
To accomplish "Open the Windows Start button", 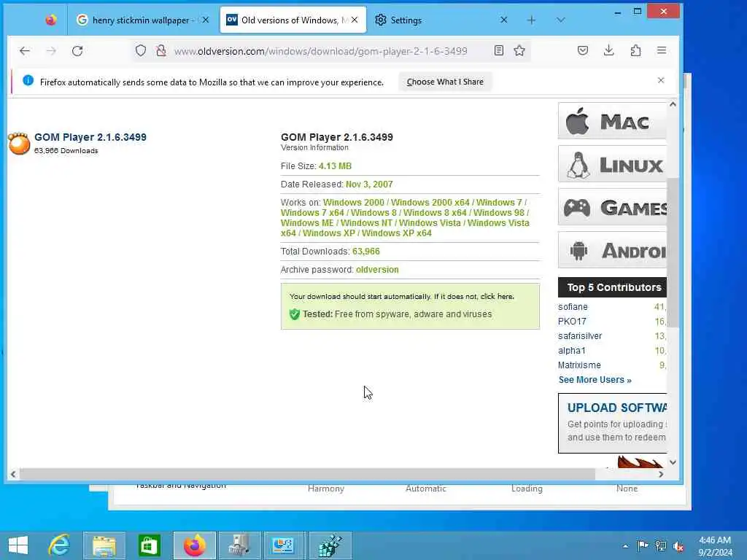I will [x=18, y=545].
